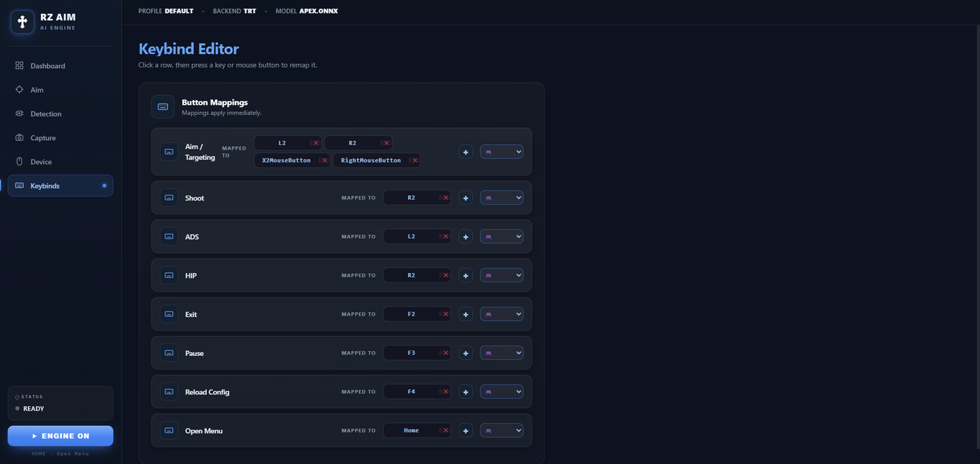Open the controller dropdown in Exit row
980x464 pixels.
pos(502,314)
